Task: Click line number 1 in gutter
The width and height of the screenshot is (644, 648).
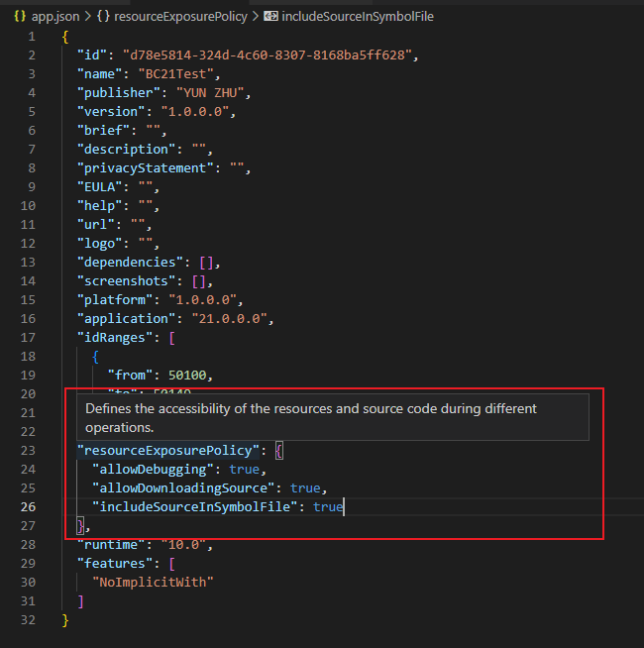Action: [x=32, y=37]
